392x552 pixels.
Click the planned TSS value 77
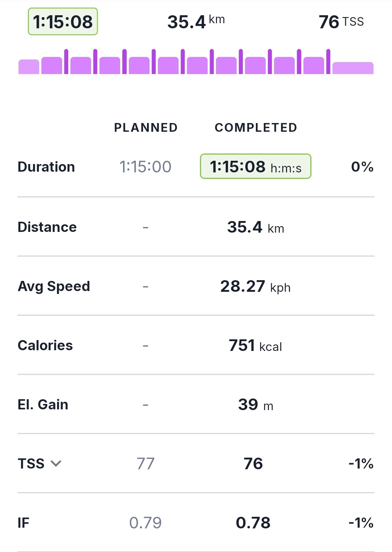tap(146, 464)
